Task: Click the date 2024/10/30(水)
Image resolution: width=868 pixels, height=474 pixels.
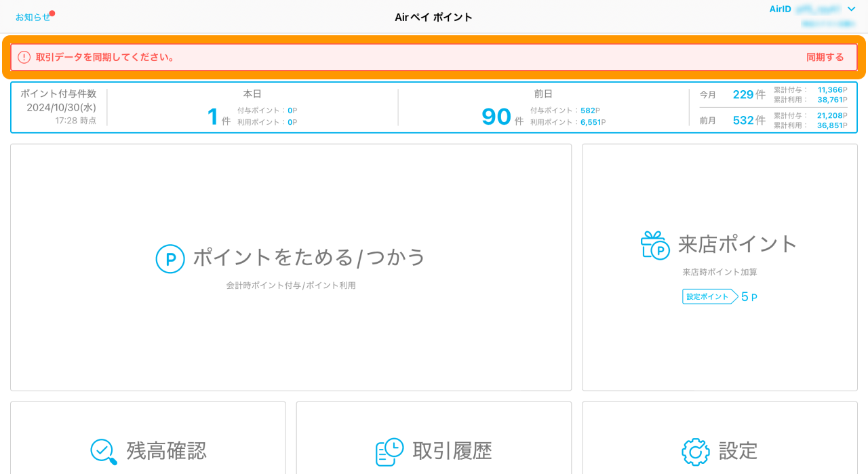Action: [62, 107]
